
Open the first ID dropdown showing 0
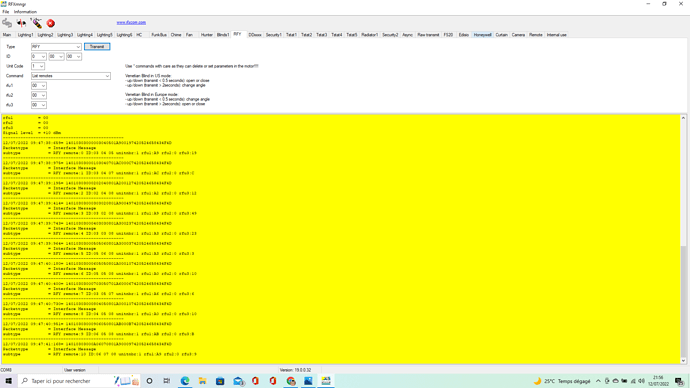[38, 56]
